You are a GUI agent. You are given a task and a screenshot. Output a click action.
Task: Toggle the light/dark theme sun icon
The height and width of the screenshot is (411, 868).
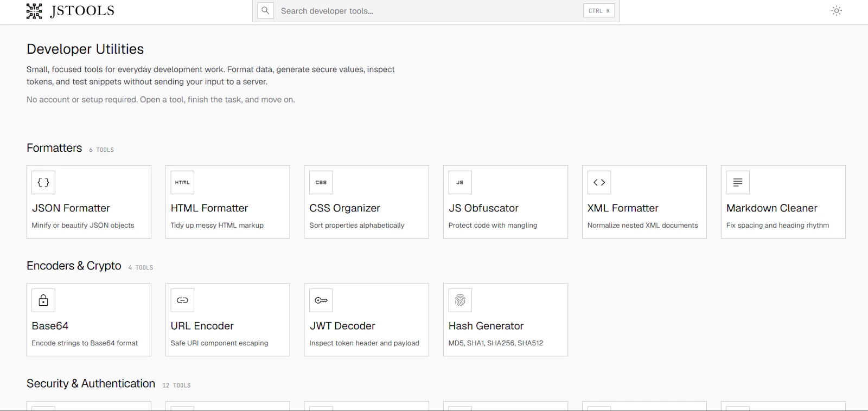coord(837,11)
